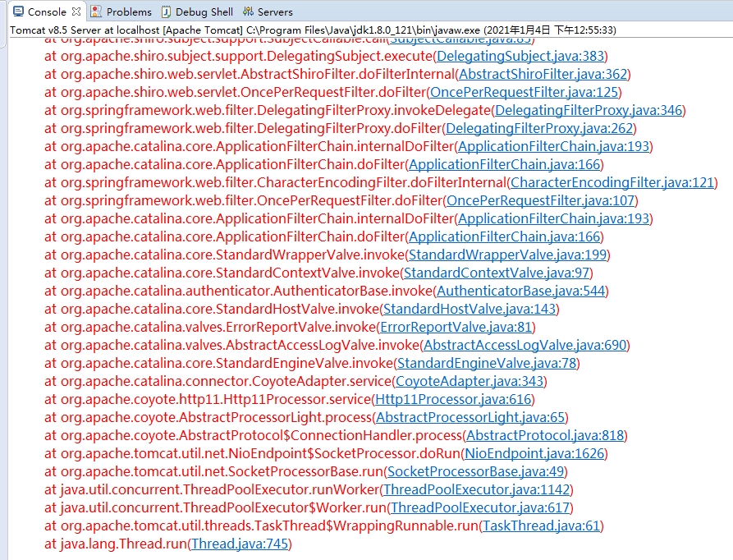
Task: Jump to StandardEngineValve.java:78
Action: click(x=487, y=364)
